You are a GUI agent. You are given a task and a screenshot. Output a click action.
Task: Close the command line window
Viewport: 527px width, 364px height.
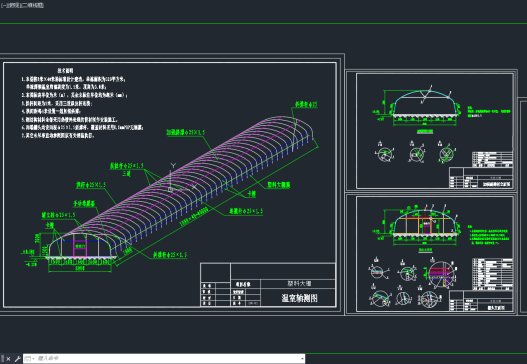8,359
